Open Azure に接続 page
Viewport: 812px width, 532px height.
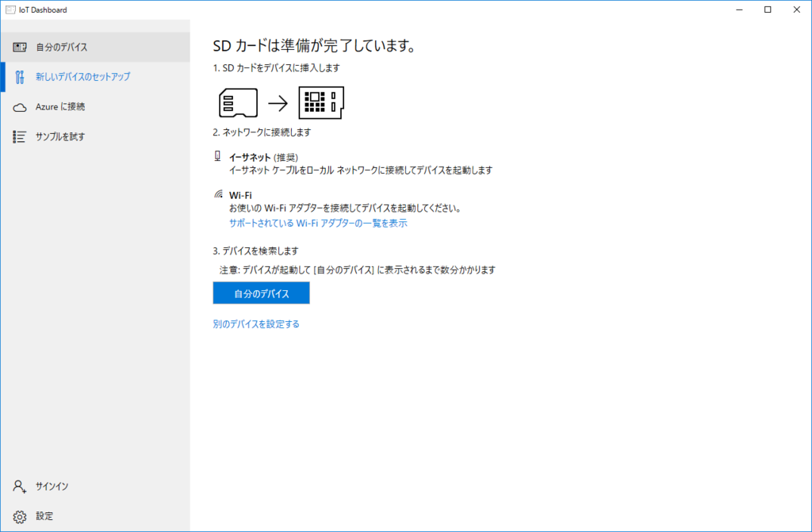(95, 107)
